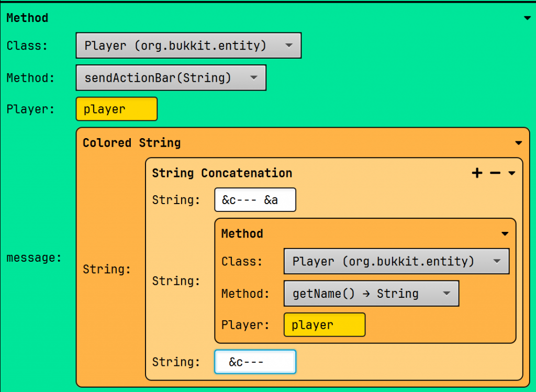Screen dimensions: 536x392
Task: Remove a string with the minus icon
Action: (495, 173)
